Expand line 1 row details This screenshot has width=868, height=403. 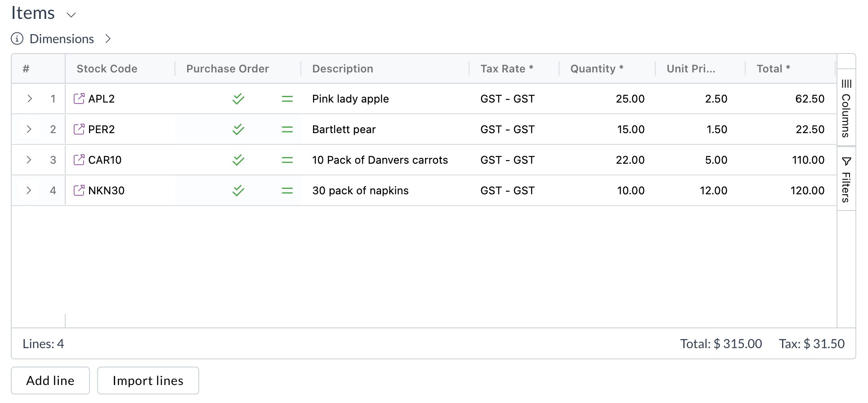tap(29, 99)
